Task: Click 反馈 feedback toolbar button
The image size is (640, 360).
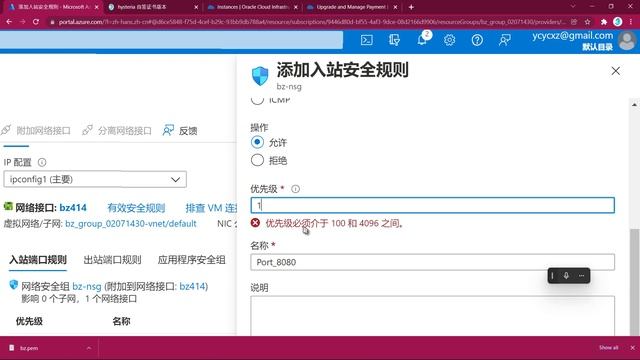Action: (x=180, y=131)
